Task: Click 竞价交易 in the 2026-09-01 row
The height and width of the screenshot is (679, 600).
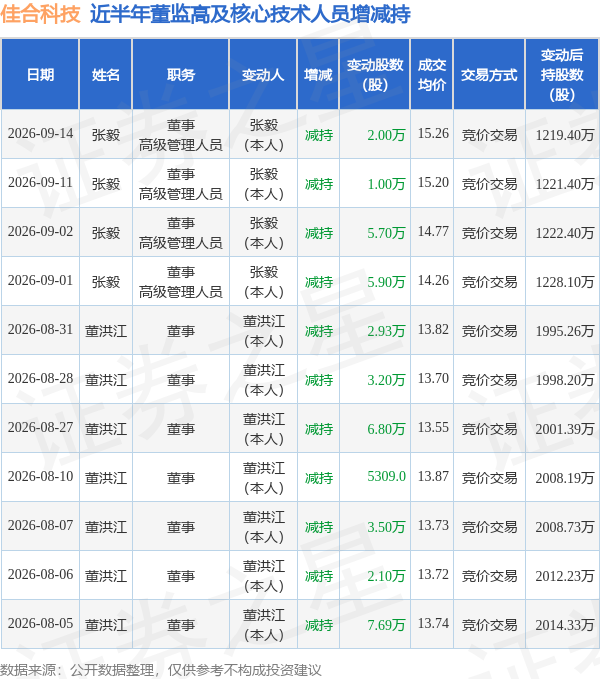Action: pos(490,282)
